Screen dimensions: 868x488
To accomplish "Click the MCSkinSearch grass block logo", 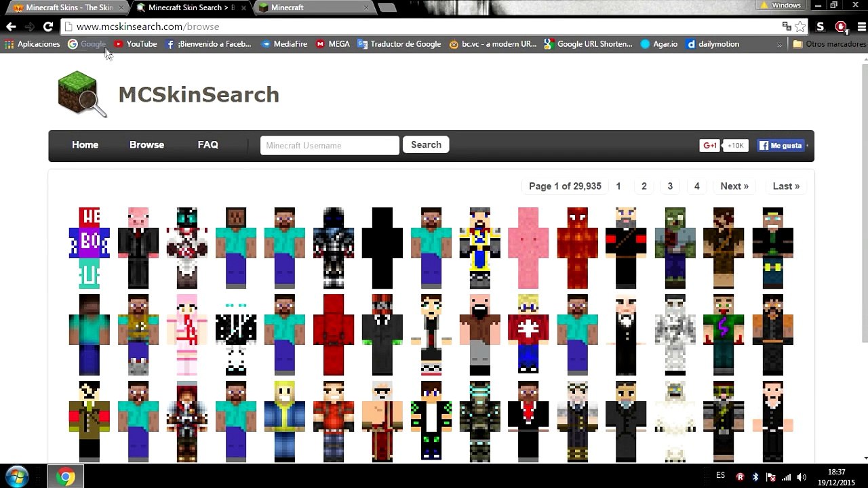I will [81, 94].
